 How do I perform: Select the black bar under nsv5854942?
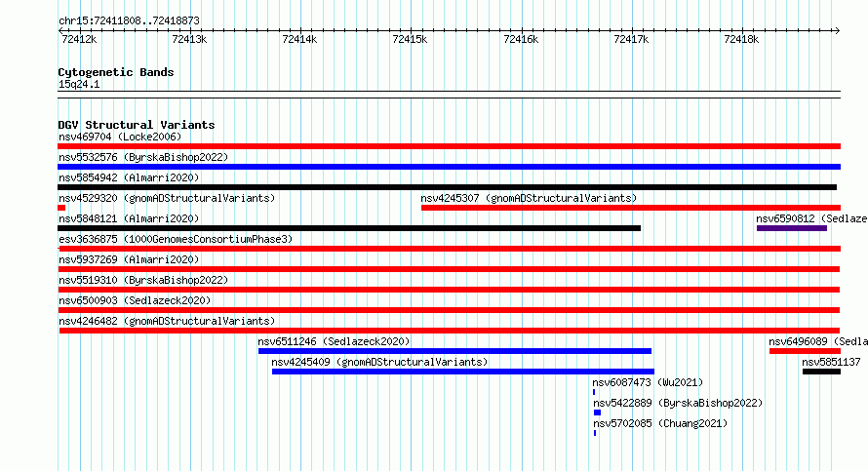(448, 187)
